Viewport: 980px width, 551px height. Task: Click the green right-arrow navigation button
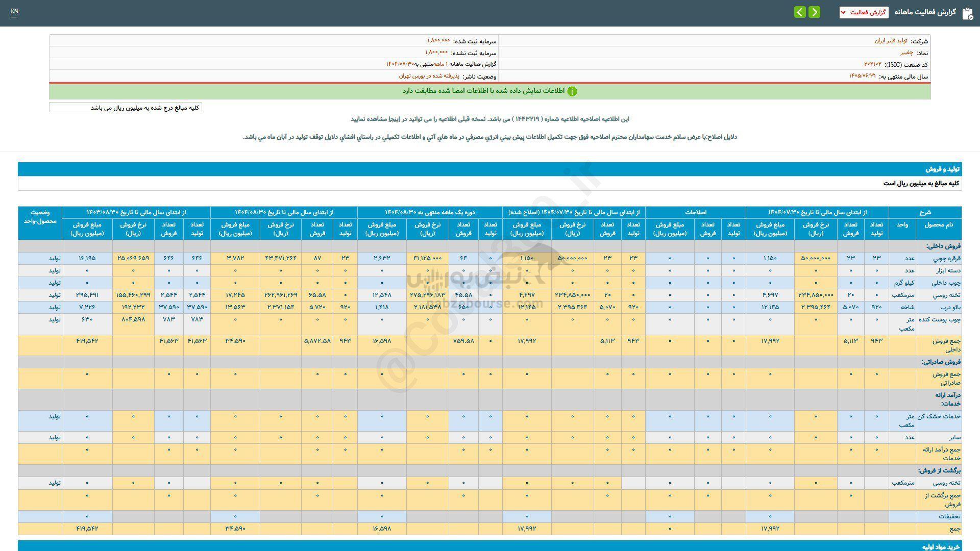815,12
